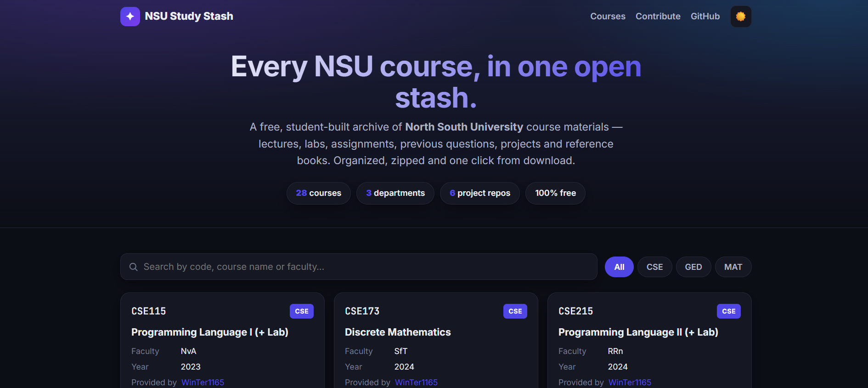Open the Contribute nav link
868x388 pixels.
pyautogui.click(x=658, y=16)
